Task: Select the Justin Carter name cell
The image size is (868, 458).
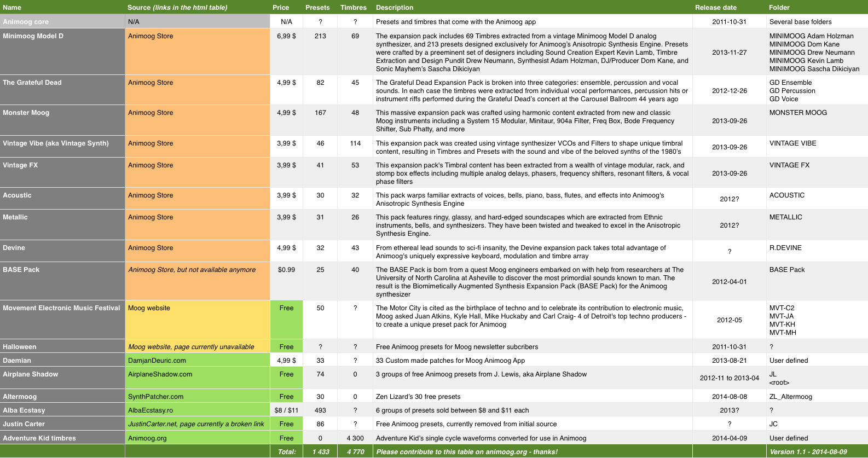Action: (x=62, y=424)
